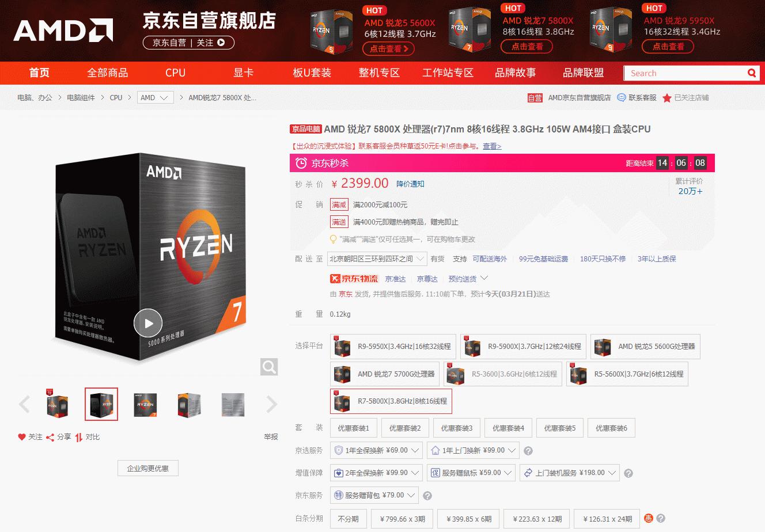Open 服务赠鼠标 ¥59.00 dropdown
Screen dimensions: 765x532
point(471,473)
